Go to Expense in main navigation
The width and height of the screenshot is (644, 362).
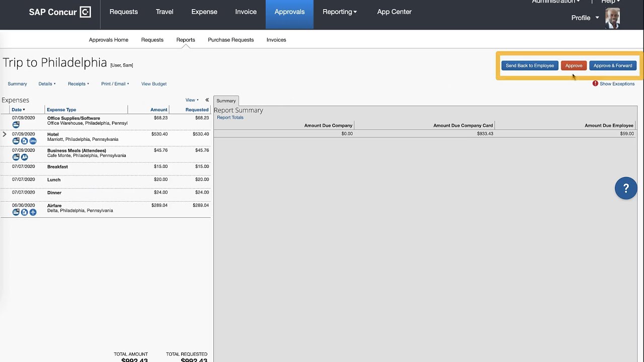(x=204, y=12)
